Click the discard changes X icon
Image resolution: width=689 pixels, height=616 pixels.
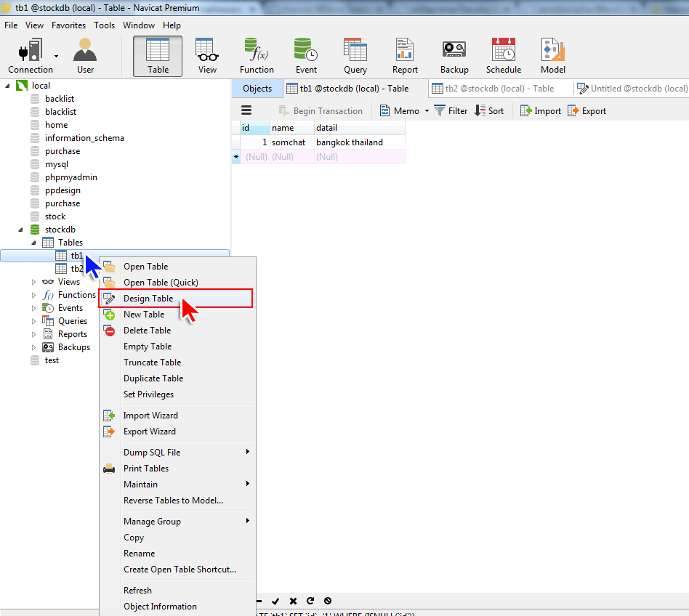coord(293,601)
